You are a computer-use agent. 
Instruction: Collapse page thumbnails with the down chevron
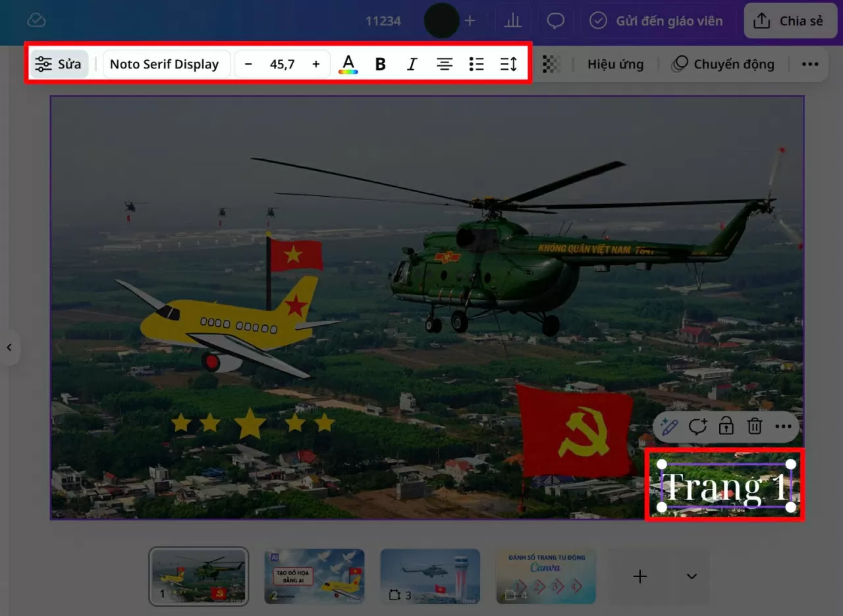tap(691, 576)
